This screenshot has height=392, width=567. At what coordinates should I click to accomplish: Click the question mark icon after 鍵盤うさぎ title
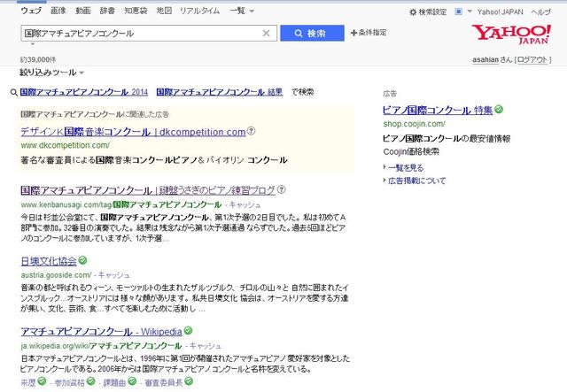pos(282,189)
